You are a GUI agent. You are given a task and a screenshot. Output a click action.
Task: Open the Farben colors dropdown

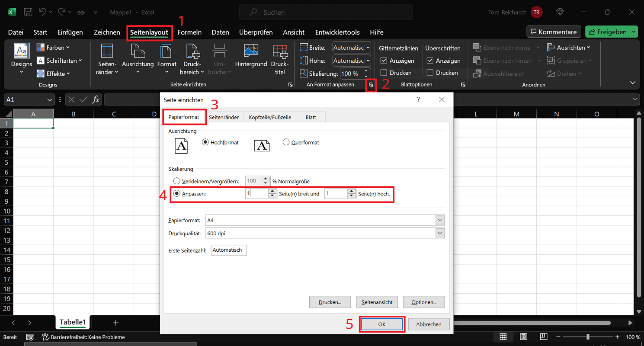(53, 48)
